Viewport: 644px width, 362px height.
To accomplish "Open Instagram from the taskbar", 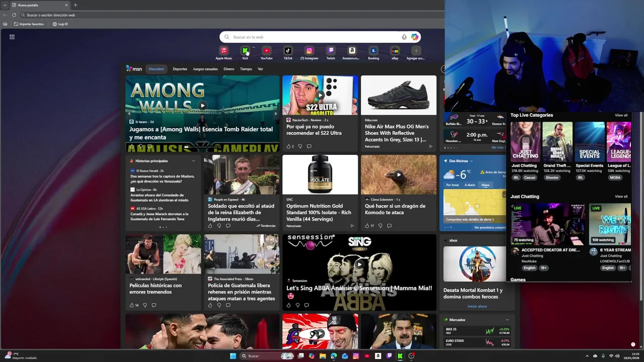I will pyautogui.click(x=356, y=356).
